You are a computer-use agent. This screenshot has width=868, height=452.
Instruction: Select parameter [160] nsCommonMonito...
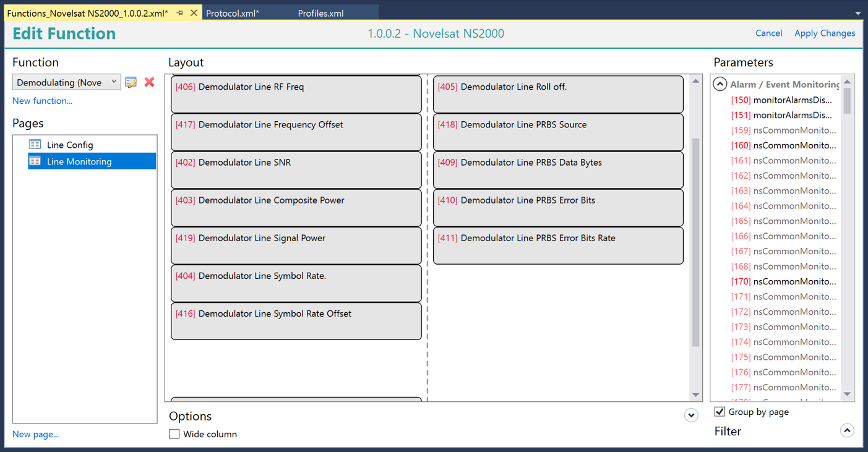tap(783, 145)
